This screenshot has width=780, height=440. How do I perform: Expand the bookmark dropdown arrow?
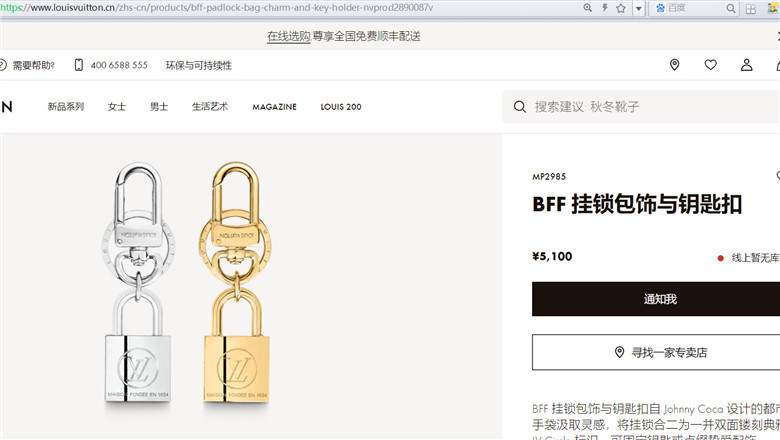point(638,8)
